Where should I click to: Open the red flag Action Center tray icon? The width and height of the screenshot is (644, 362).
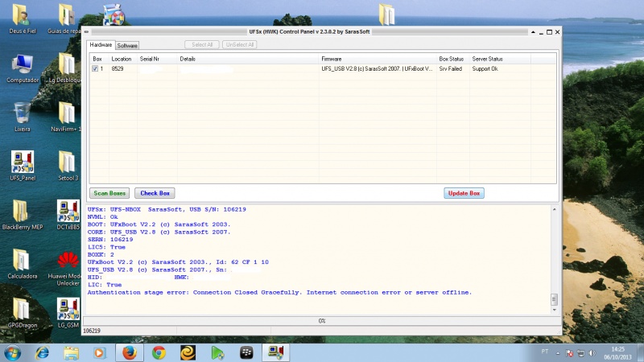569,353
